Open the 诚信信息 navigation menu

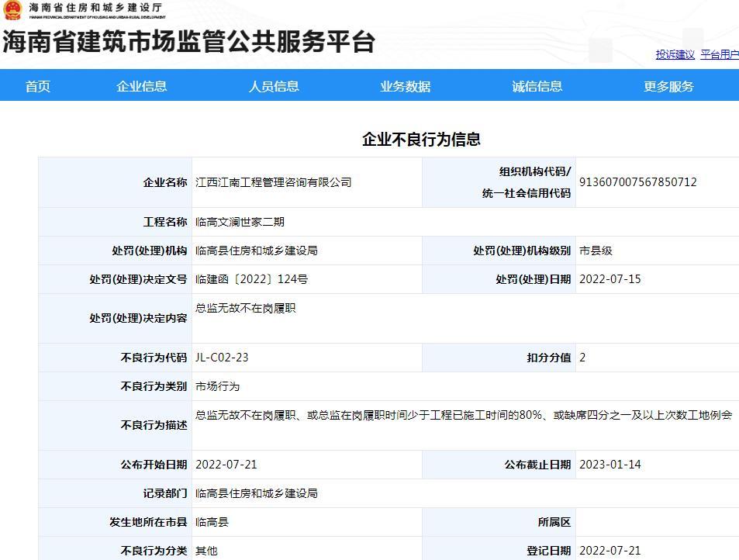point(537,86)
